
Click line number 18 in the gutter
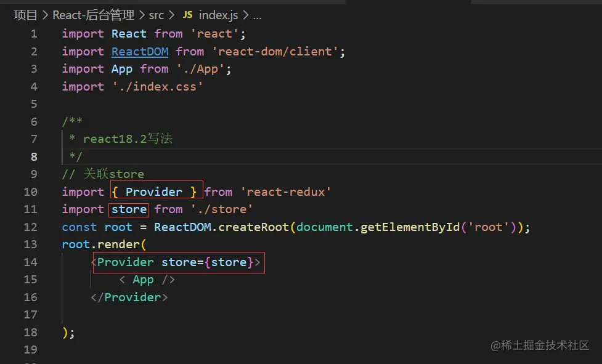pos(31,332)
